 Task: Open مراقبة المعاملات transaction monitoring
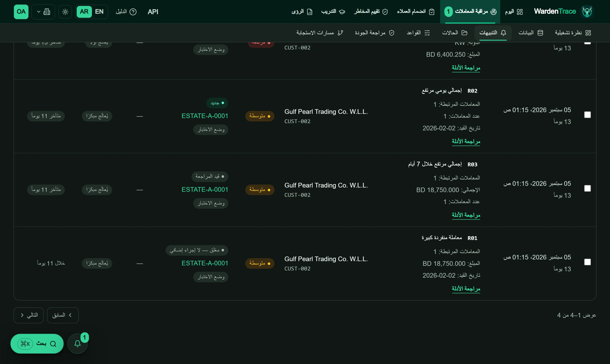click(x=470, y=12)
